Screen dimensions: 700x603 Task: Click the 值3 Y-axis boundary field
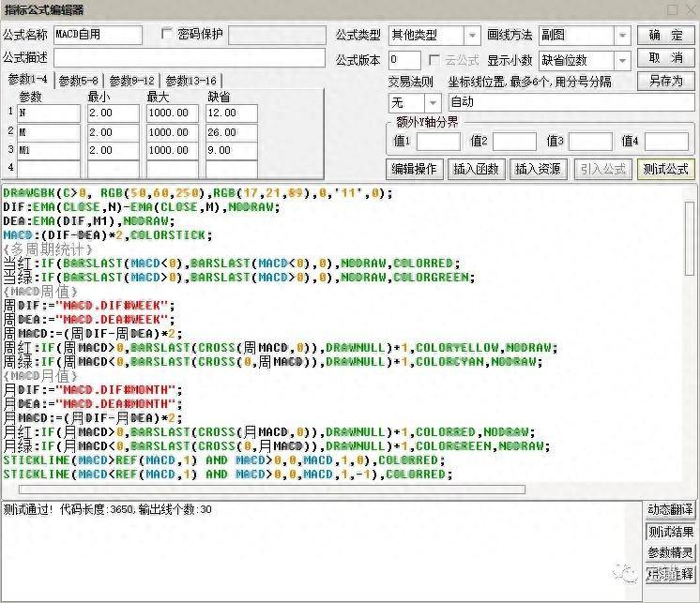(590, 142)
